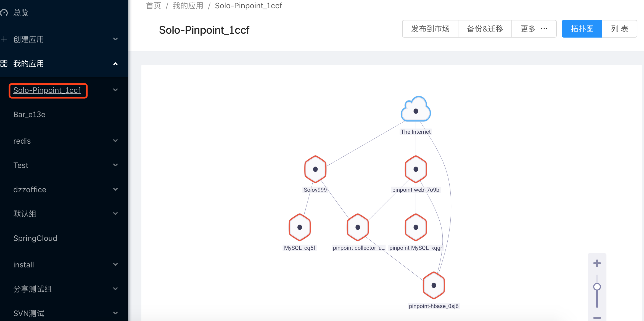The image size is (644, 321).
Task: Switch to the 拓扑图 topology view
Action: click(582, 29)
